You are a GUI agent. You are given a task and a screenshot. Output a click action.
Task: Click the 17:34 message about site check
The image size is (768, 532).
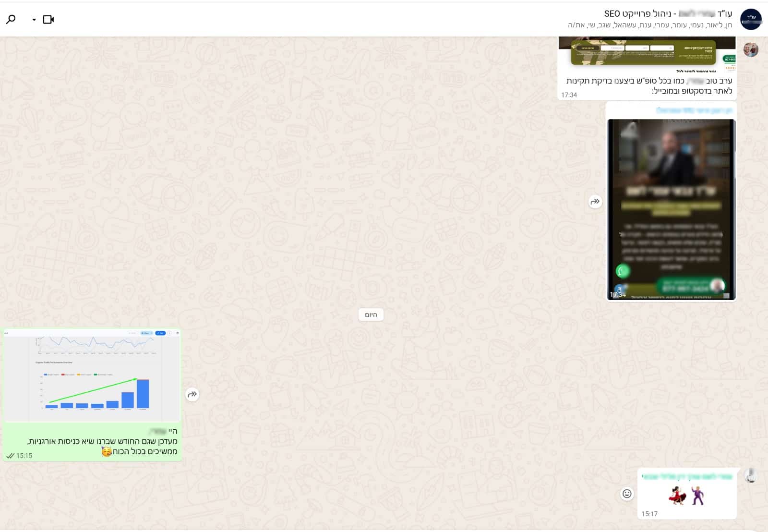(649, 86)
